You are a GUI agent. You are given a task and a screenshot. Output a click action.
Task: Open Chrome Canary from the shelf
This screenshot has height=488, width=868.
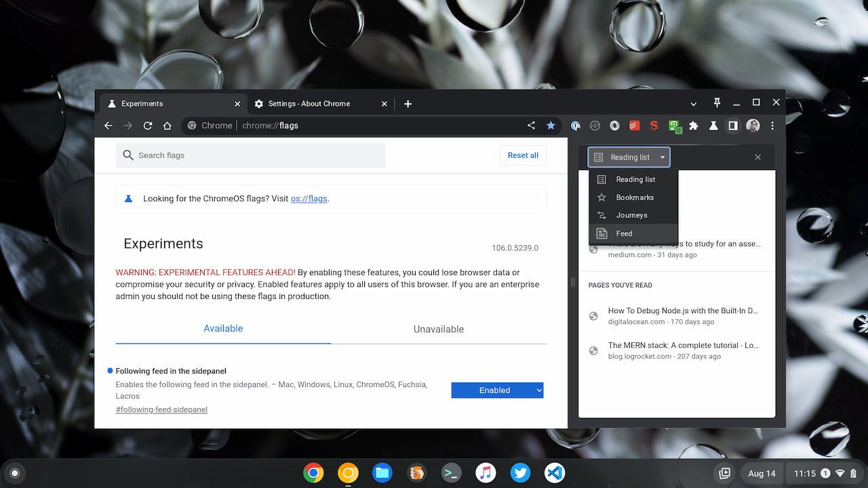348,473
